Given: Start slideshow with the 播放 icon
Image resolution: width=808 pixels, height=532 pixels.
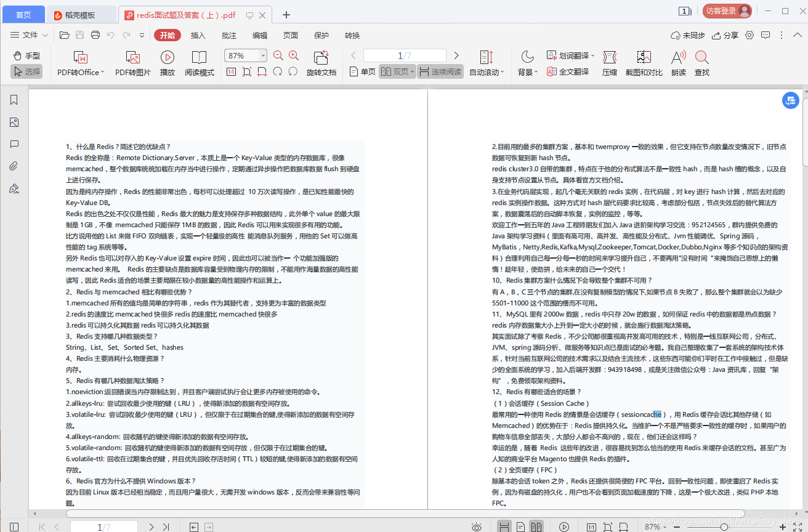Looking at the screenshot, I should coord(168,57).
